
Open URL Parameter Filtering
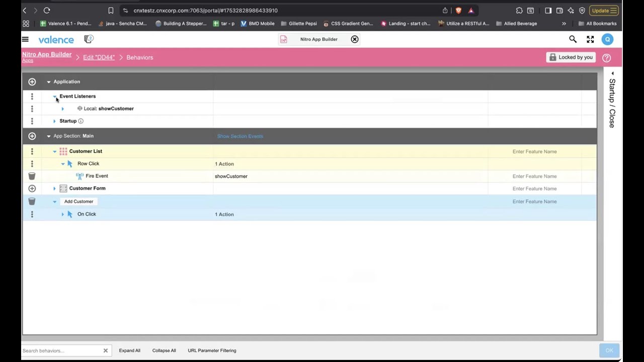[x=212, y=350]
